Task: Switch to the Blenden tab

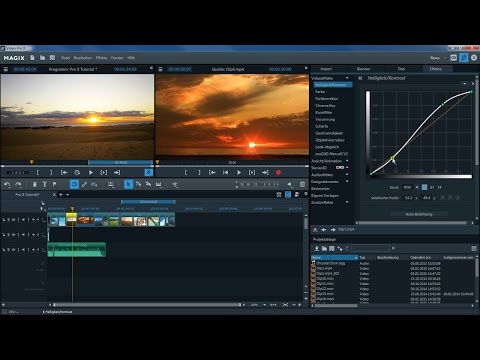Action: (x=364, y=69)
